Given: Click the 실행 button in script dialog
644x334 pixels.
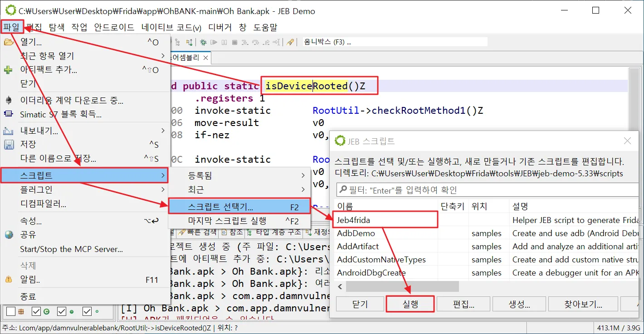Looking at the screenshot, I should (410, 304).
